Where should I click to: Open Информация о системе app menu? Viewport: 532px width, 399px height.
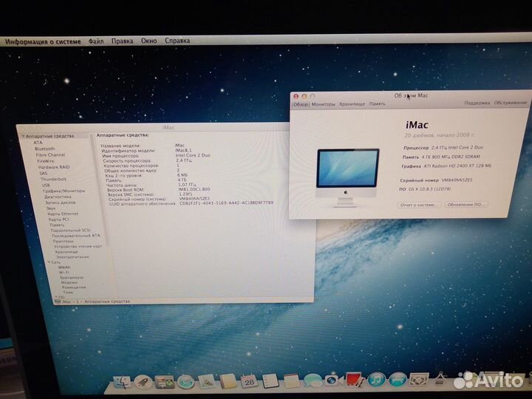pyautogui.click(x=43, y=41)
